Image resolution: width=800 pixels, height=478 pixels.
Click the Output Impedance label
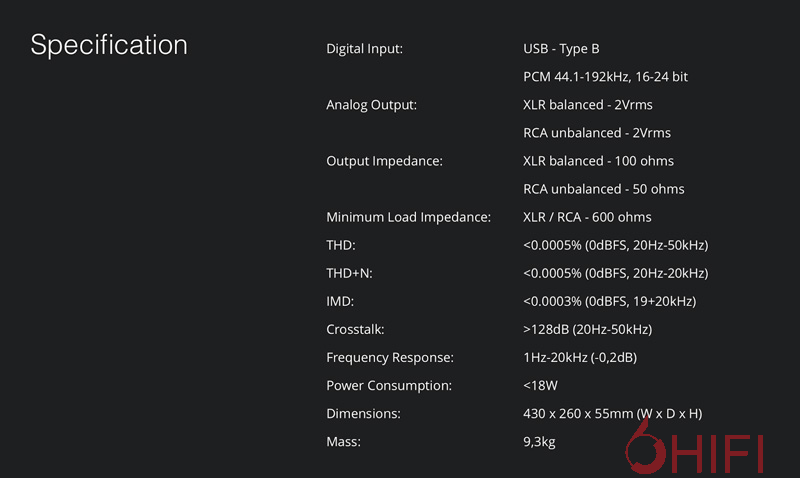(384, 161)
